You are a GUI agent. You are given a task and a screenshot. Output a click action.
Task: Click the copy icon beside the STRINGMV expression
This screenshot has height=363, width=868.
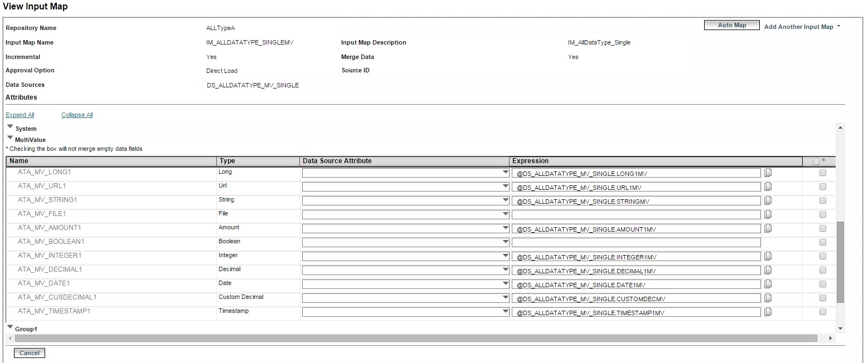(x=768, y=200)
